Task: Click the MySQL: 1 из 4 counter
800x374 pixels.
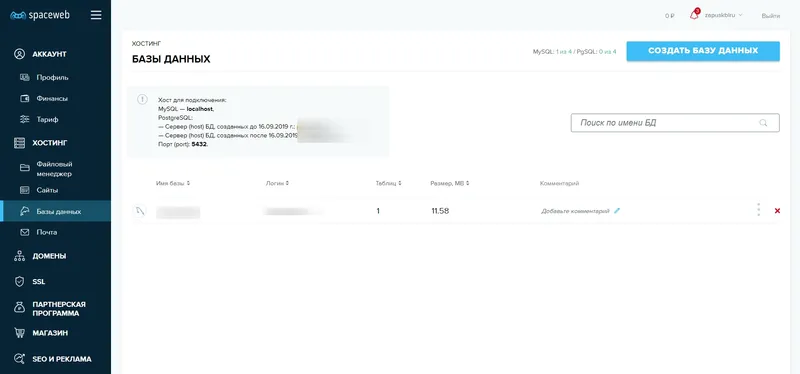Action: coord(552,52)
